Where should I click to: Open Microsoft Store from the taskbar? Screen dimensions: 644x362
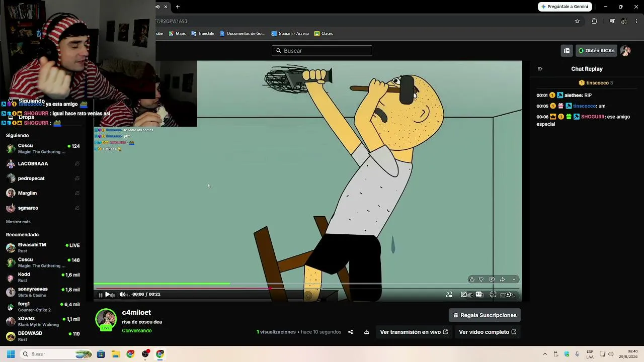pyautogui.click(x=101, y=354)
